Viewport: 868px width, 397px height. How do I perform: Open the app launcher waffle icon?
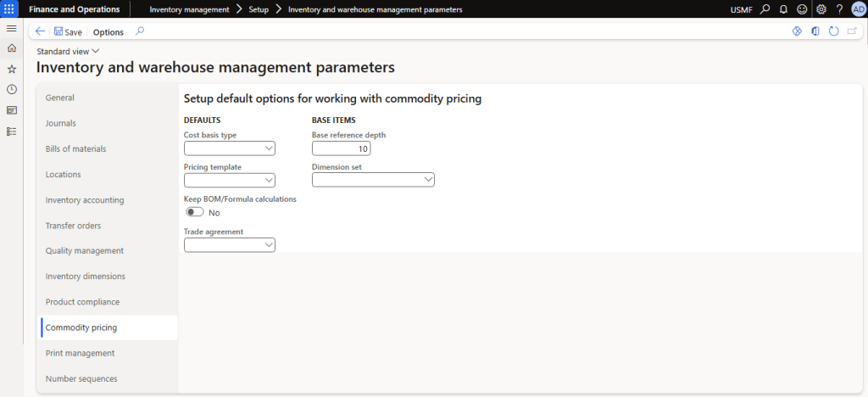[11, 9]
